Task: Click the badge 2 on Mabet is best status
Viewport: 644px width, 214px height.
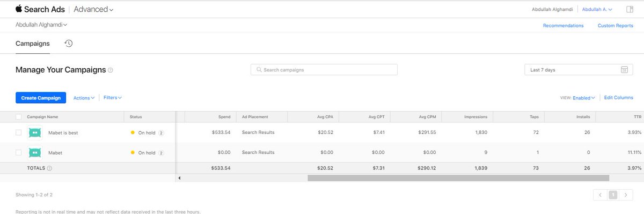Action: point(161,133)
